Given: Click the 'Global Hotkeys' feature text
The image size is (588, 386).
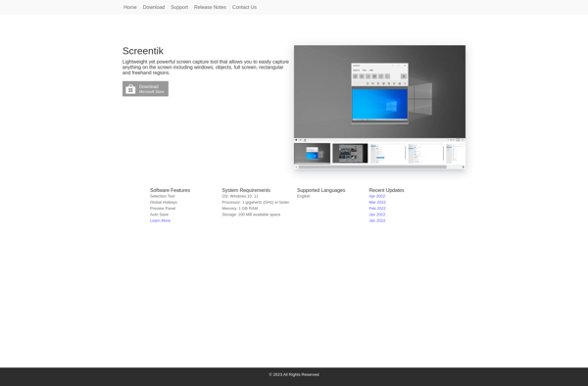Looking at the screenshot, I should pos(164,203).
